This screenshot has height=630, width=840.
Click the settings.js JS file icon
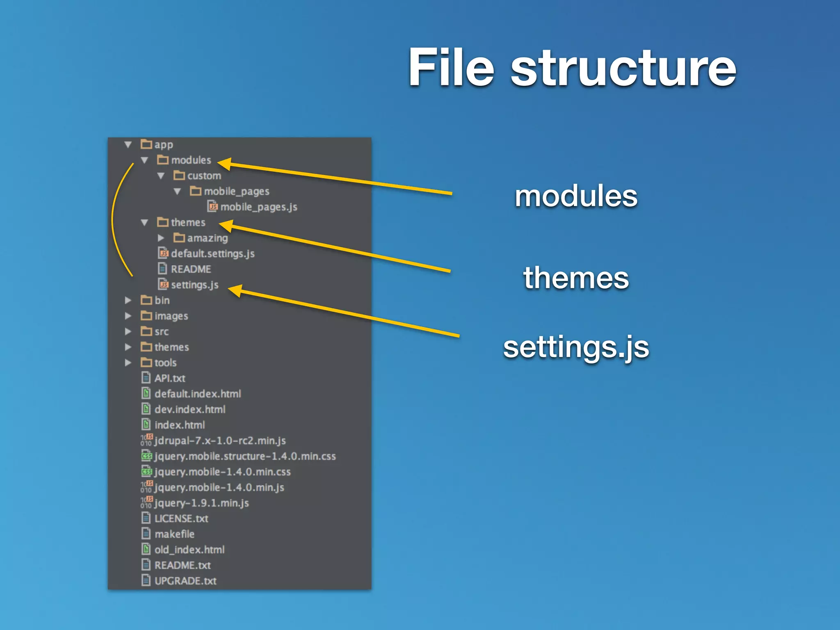(163, 284)
